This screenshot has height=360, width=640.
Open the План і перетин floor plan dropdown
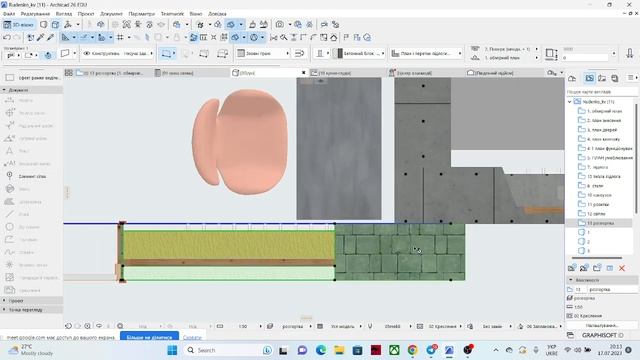tap(426, 53)
